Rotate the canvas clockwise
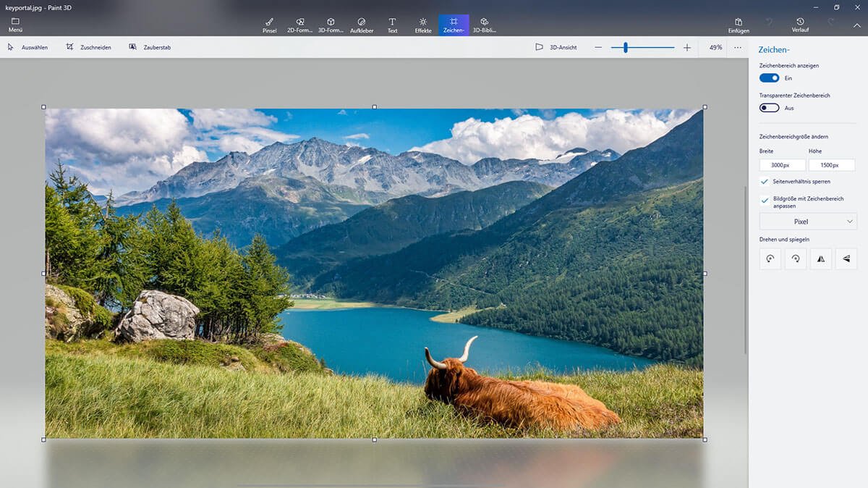The width and height of the screenshot is (868, 488). pyautogui.click(x=795, y=258)
